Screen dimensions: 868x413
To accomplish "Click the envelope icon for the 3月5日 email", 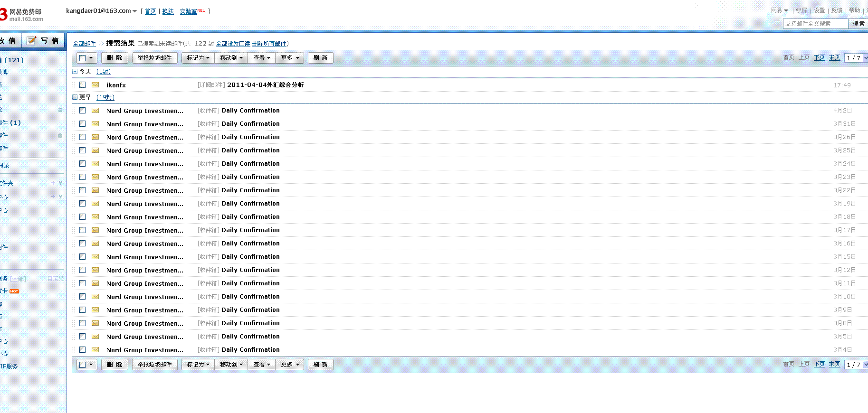I will point(95,337).
